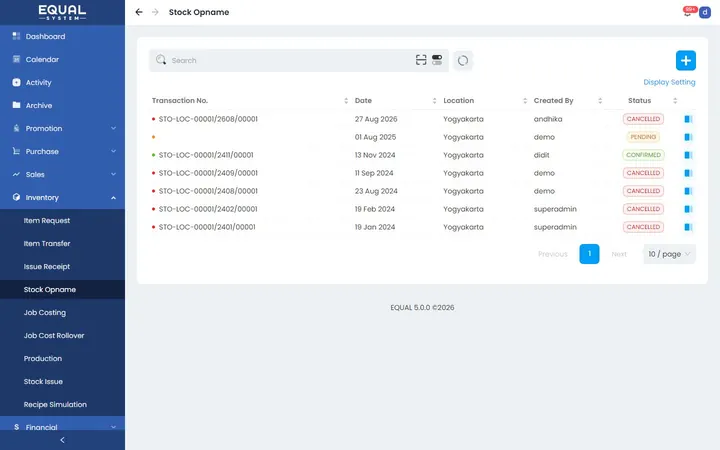Click the Previous page button
This screenshot has height=450, width=720.
coord(553,254)
